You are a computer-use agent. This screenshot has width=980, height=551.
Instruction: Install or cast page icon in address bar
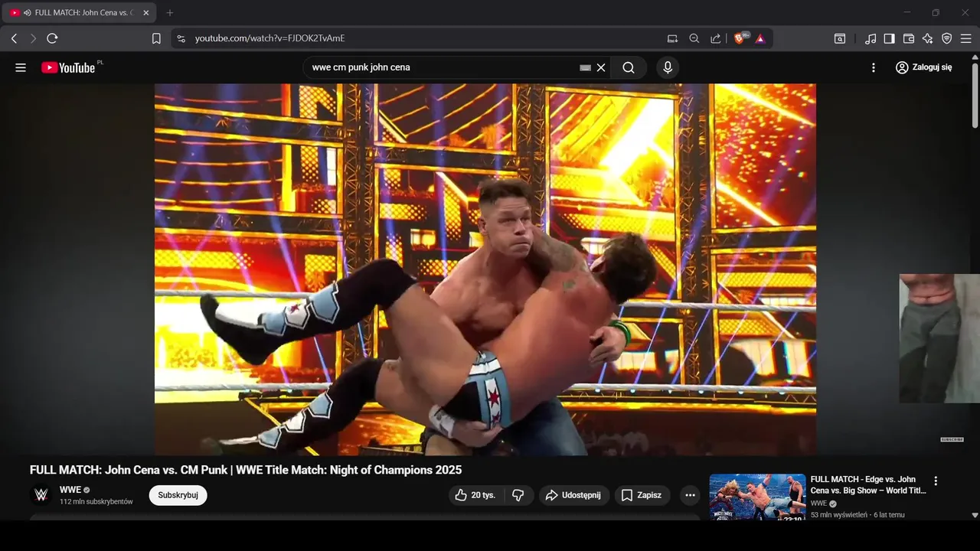pyautogui.click(x=672, y=38)
